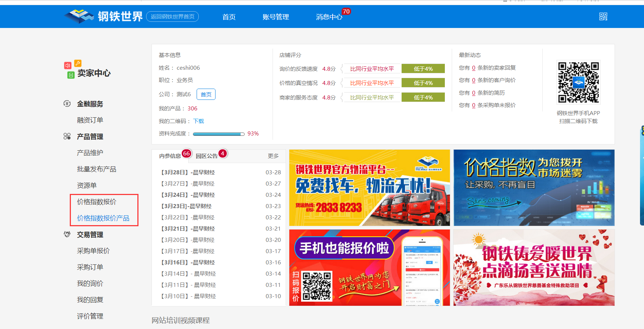
Task: Click the 306 products count link
Action: tap(192, 108)
